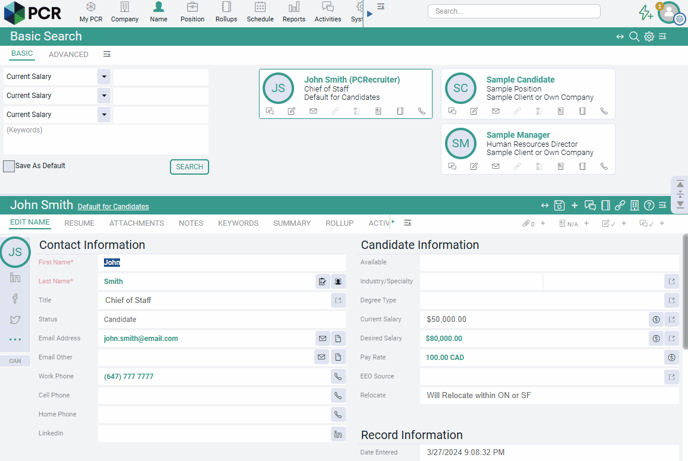Click phone icon next to Work Phone
The image size is (688, 461).
[338, 377]
